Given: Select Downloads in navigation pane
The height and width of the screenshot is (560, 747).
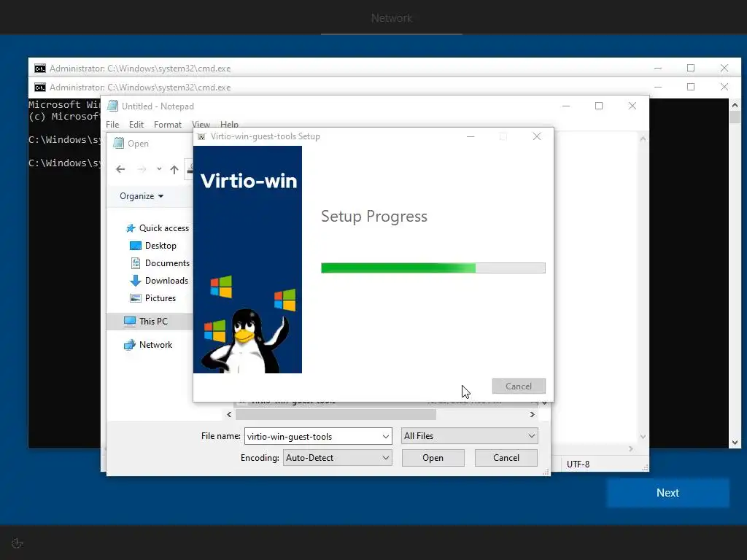Looking at the screenshot, I should click(167, 281).
